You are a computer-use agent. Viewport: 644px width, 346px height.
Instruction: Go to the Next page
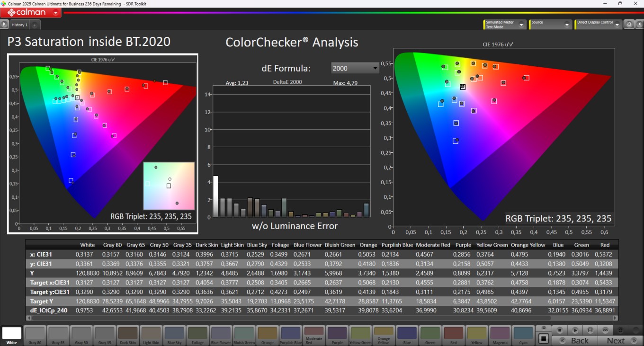pyautogui.click(x=620, y=340)
